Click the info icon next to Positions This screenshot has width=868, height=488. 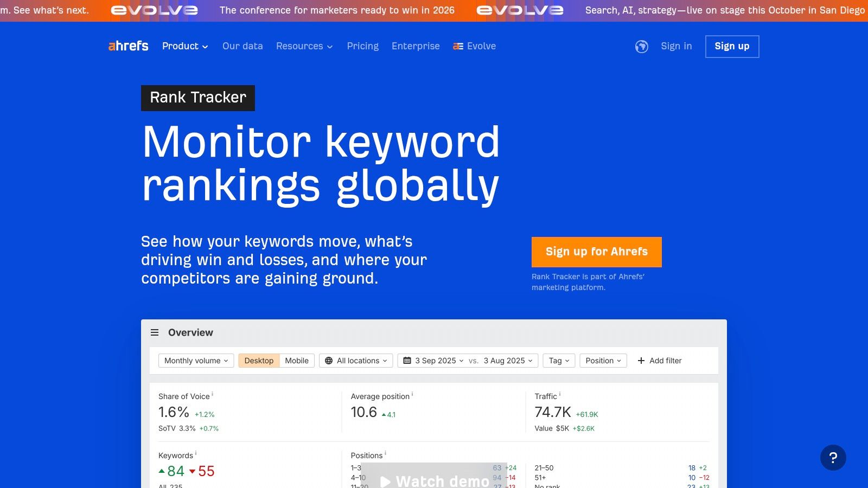tap(385, 453)
